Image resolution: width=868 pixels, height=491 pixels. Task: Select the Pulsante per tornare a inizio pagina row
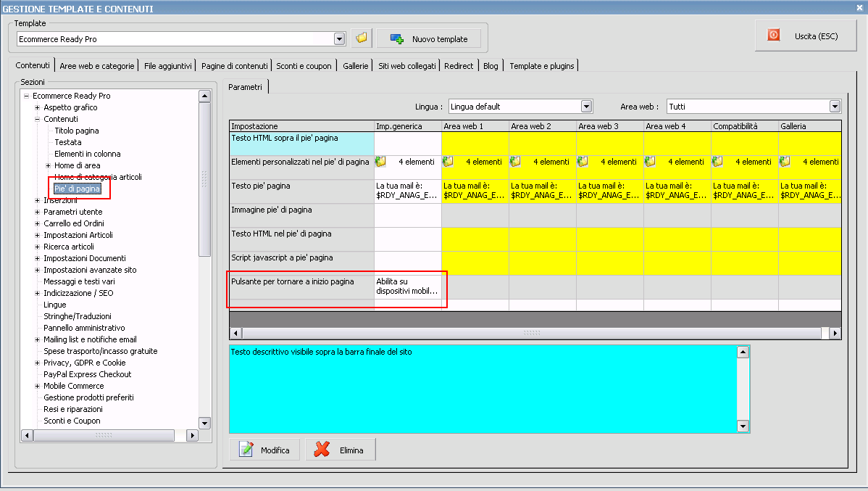(301, 286)
